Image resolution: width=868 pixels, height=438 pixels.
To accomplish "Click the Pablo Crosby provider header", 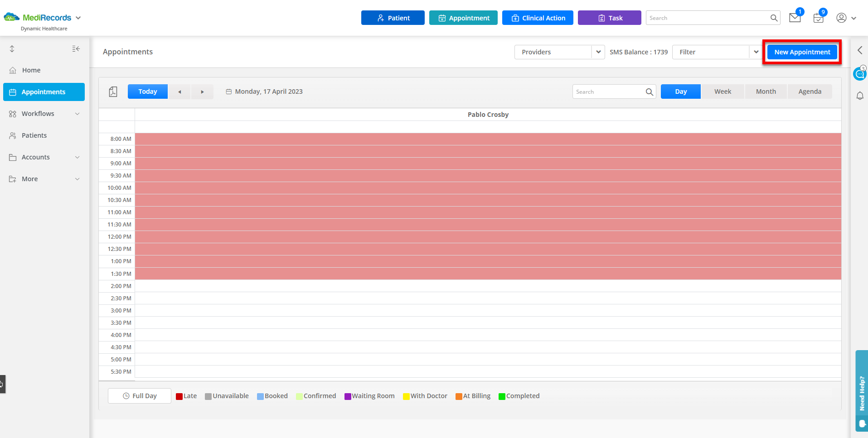I will 488,115.
